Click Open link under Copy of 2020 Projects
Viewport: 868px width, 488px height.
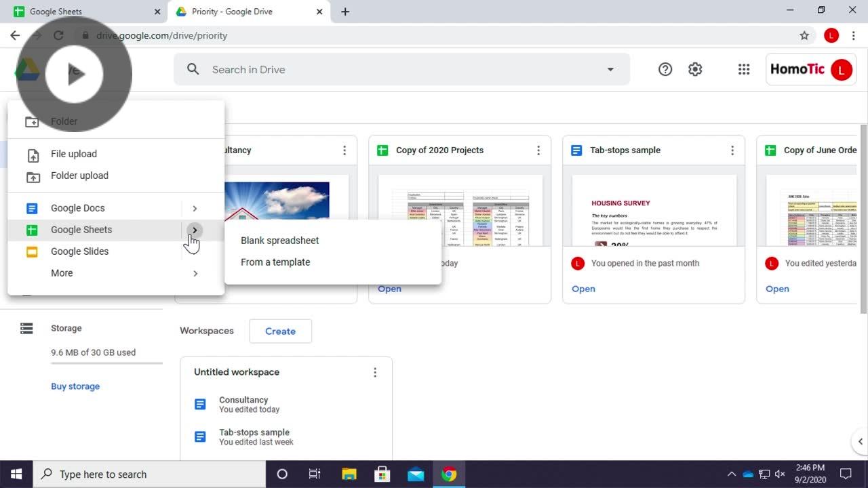pyautogui.click(x=389, y=289)
